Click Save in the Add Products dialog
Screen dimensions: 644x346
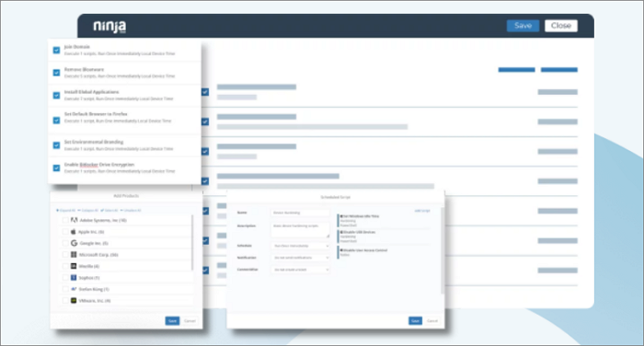[172, 321]
